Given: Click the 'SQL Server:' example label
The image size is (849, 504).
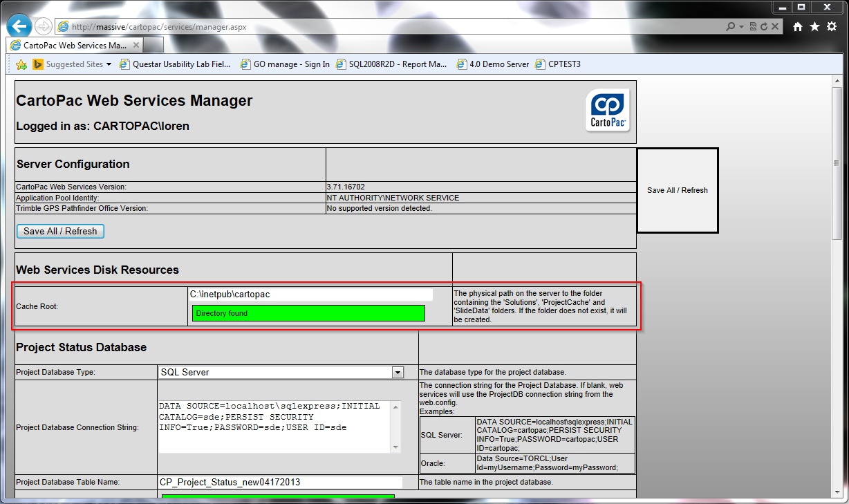Looking at the screenshot, I should pyautogui.click(x=441, y=435).
